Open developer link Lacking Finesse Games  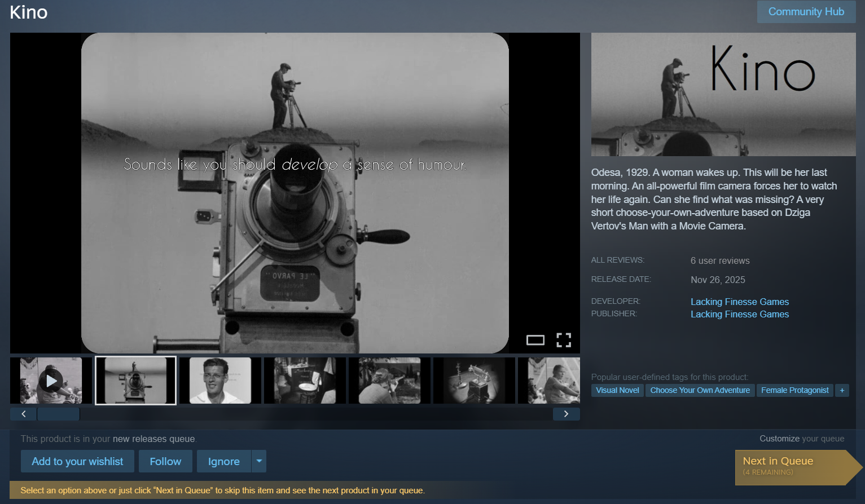coord(740,302)
